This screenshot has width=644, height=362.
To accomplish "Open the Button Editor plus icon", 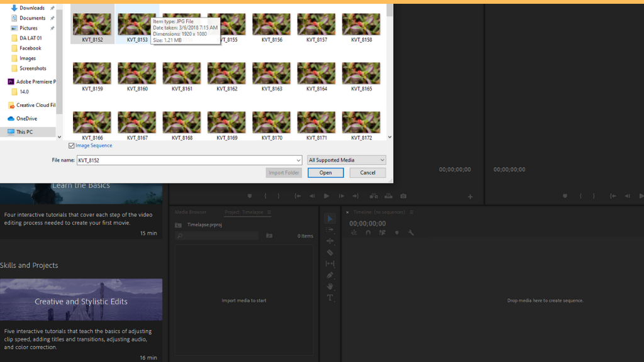I will point(470,197).
